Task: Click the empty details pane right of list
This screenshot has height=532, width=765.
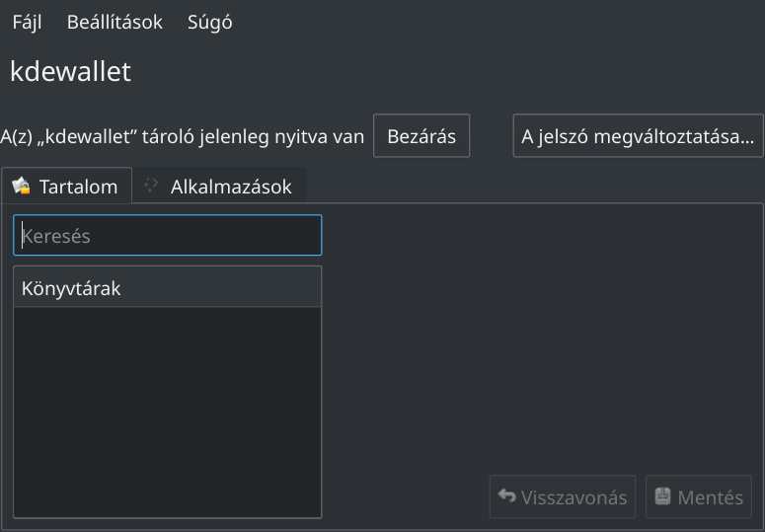Action: click(x=542, y=337)
